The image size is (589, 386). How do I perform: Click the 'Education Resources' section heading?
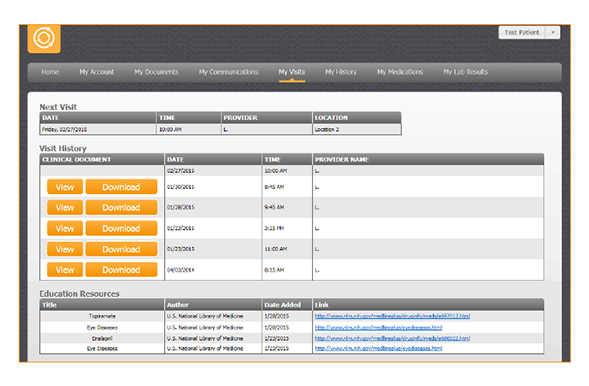pos(80,294)
